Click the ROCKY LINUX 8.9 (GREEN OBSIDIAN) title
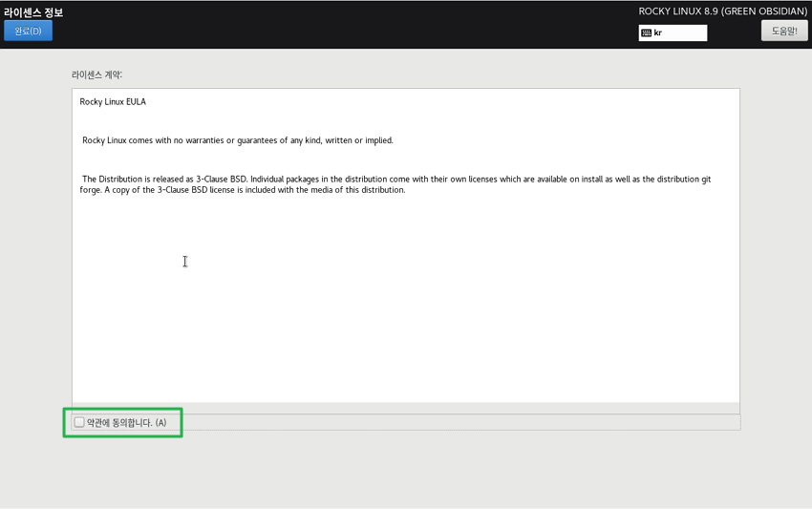This screenshot has width=812, height=509. click(722, 11)
